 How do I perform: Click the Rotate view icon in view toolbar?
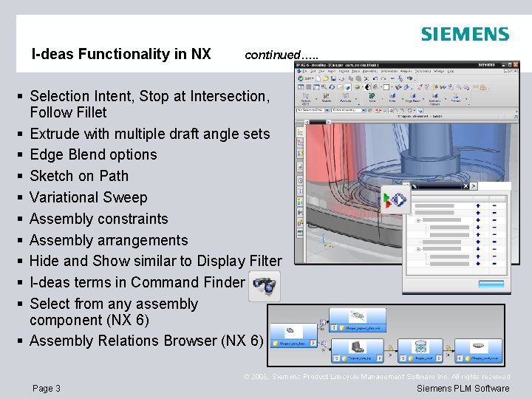(332, 87)
